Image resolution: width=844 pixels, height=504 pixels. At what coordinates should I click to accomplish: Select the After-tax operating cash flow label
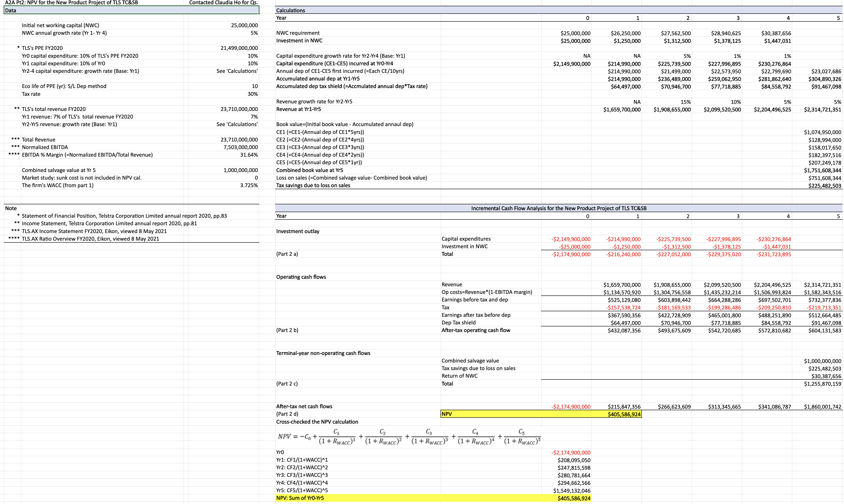[476, 330]
